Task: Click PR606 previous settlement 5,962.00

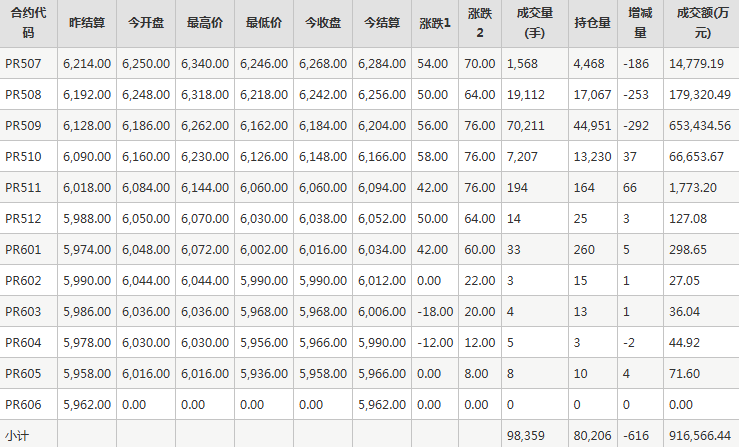Action: coord(87,405)
